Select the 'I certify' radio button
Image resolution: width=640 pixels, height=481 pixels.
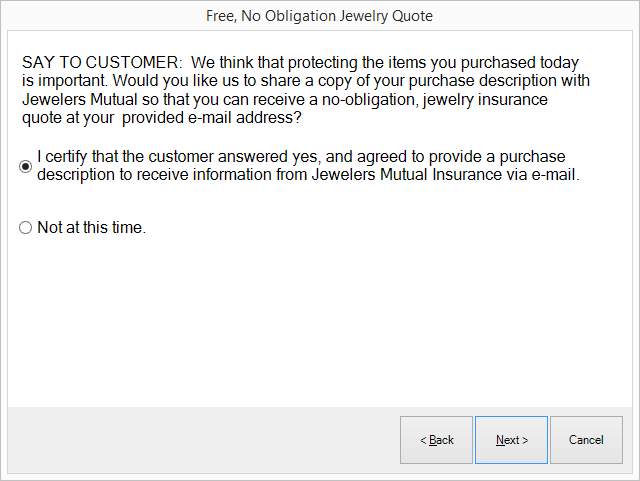[26, 167]
